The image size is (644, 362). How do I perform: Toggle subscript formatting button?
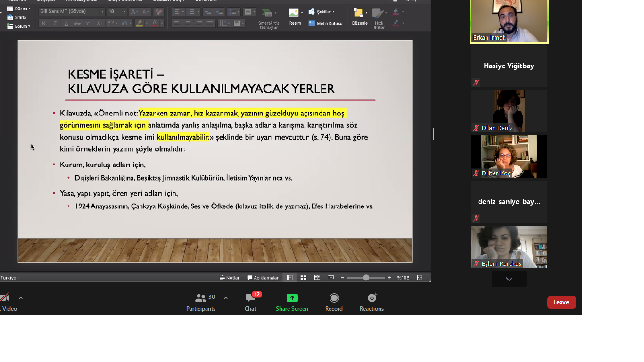[99, 23]
